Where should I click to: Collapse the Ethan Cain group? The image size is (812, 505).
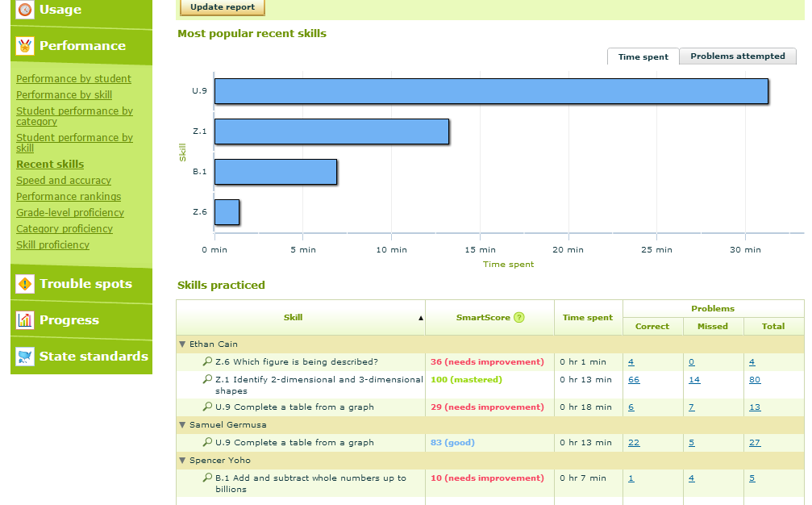(x=182, y=344)
